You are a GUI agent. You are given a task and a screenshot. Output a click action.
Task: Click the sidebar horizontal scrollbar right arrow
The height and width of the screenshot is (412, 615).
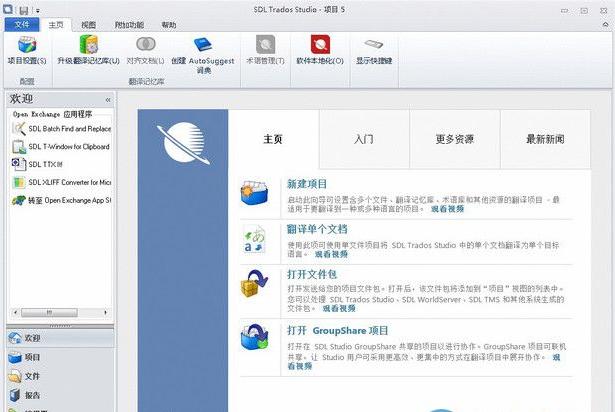(x=105, y=312)
